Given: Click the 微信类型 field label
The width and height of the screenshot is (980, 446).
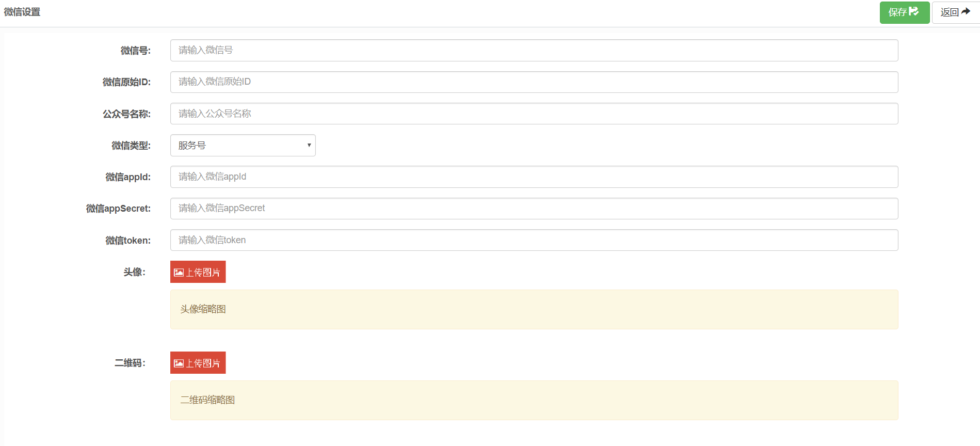Looking at the screenshot, I should 131,146.
